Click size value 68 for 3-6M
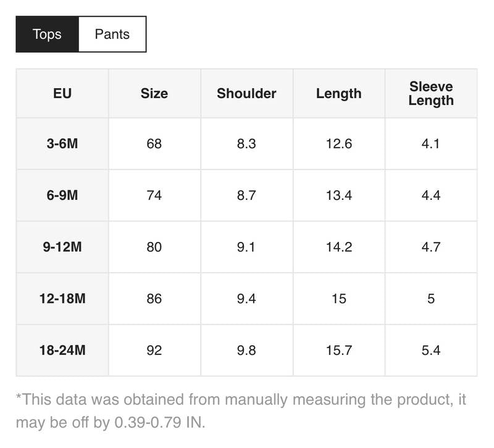The image size is (494, 448). pos(154,144)
